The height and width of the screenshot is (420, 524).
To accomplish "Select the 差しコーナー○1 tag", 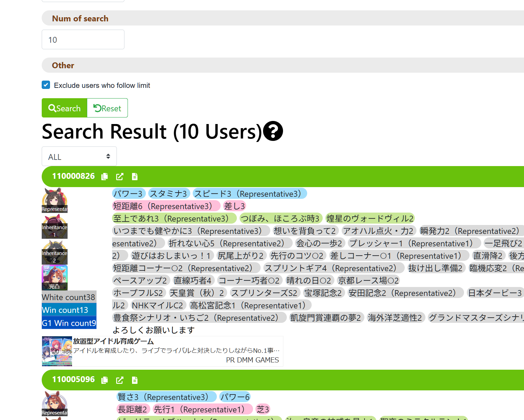I will (x=399, y=256).
